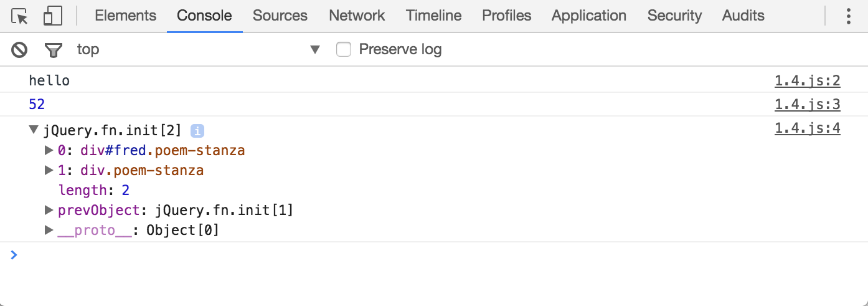Open the console filter funnel icon
Viewport: 868px width, 306px height.
(x=54, y=50)
